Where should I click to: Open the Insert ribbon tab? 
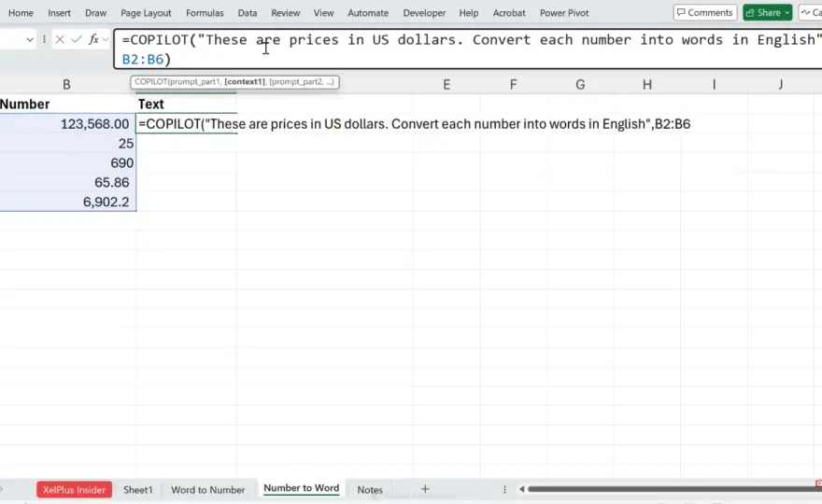pos(59,12)
